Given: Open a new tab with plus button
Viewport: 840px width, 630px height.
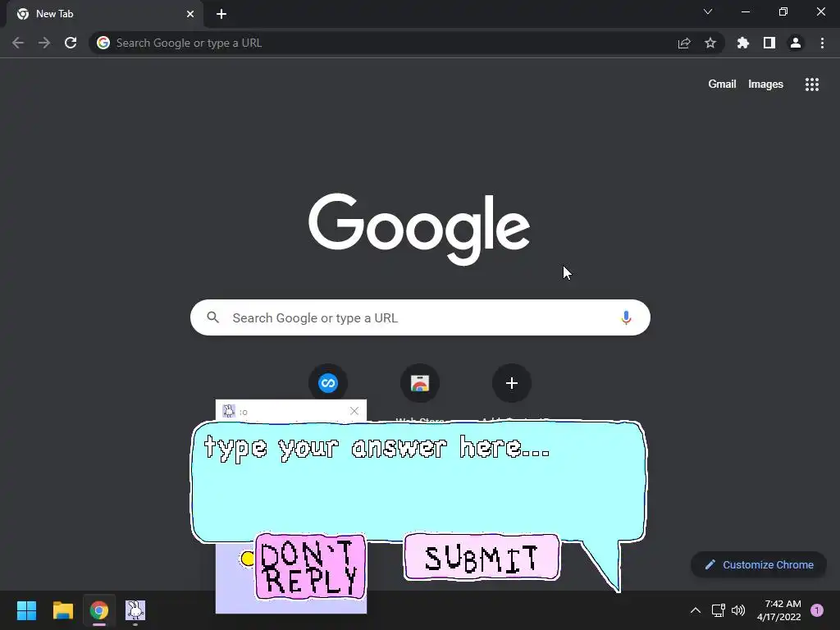Looking at the screenshot, I should tap(221, 14).
